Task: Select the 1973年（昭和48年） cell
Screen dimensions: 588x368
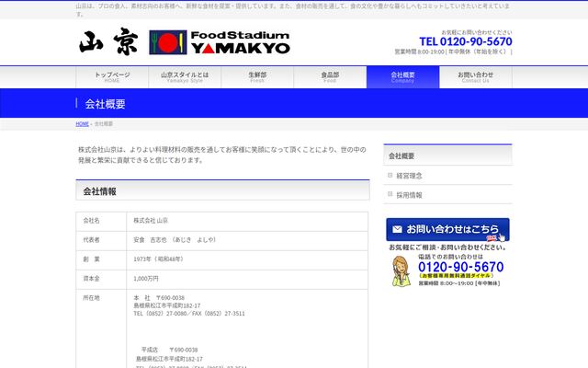Action: pyautogui.click(x=247, y=259)
